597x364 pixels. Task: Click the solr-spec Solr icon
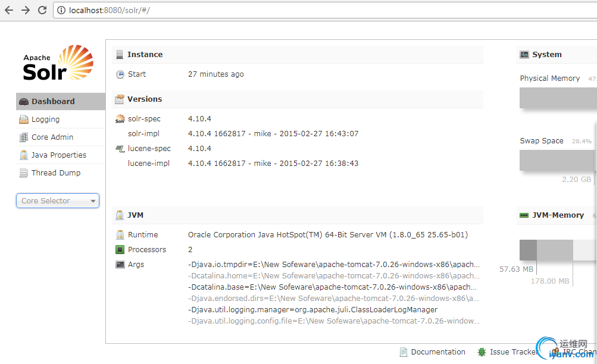click(x=120, y=119)
